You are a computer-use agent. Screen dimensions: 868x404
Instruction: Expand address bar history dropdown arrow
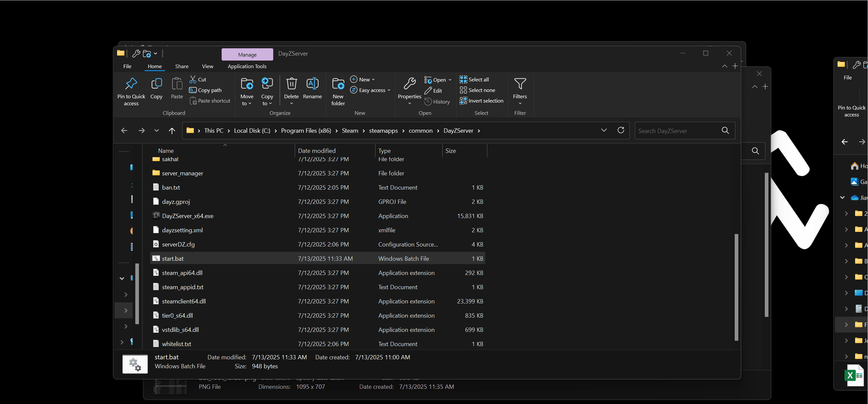tap(604, 130)
